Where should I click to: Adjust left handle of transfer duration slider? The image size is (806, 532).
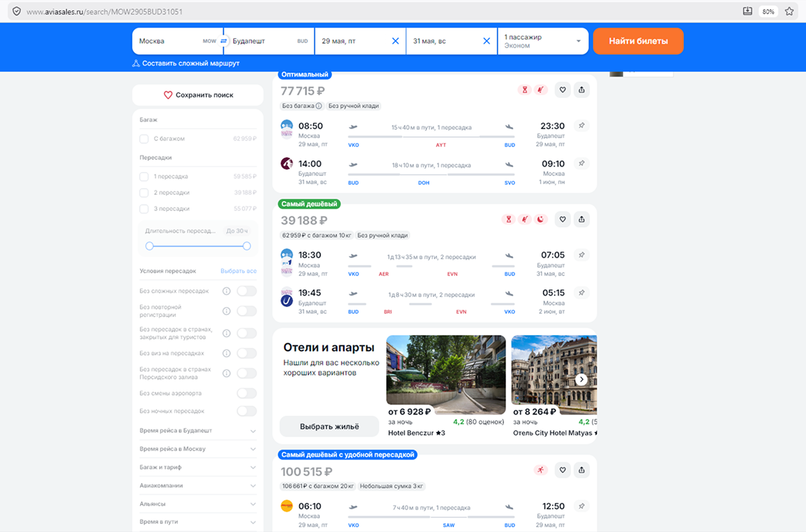pyautogui.click(x=149, y=247)
